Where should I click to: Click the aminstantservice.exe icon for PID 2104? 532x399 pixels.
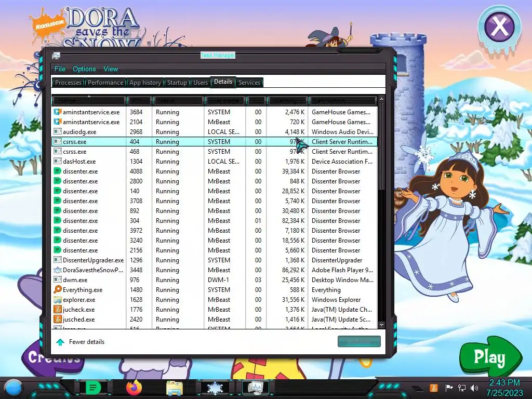click(58, 122)
